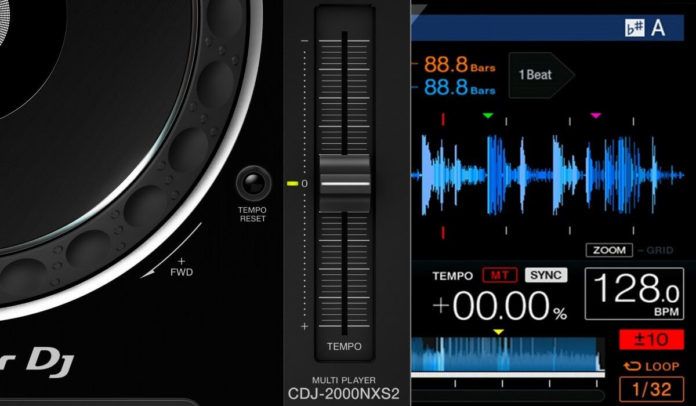Click the tempo slider fader knob
696x406 pixels.
344,183
